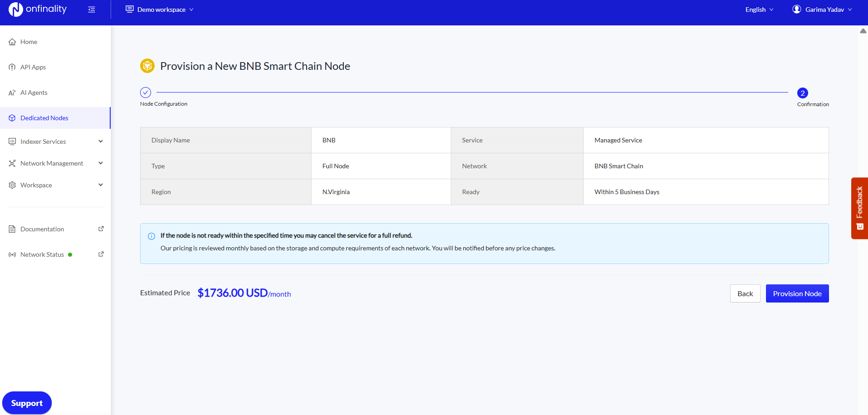Click the monthly pricing review notice text
Screen dimensions: 868x415
point(358,248)
